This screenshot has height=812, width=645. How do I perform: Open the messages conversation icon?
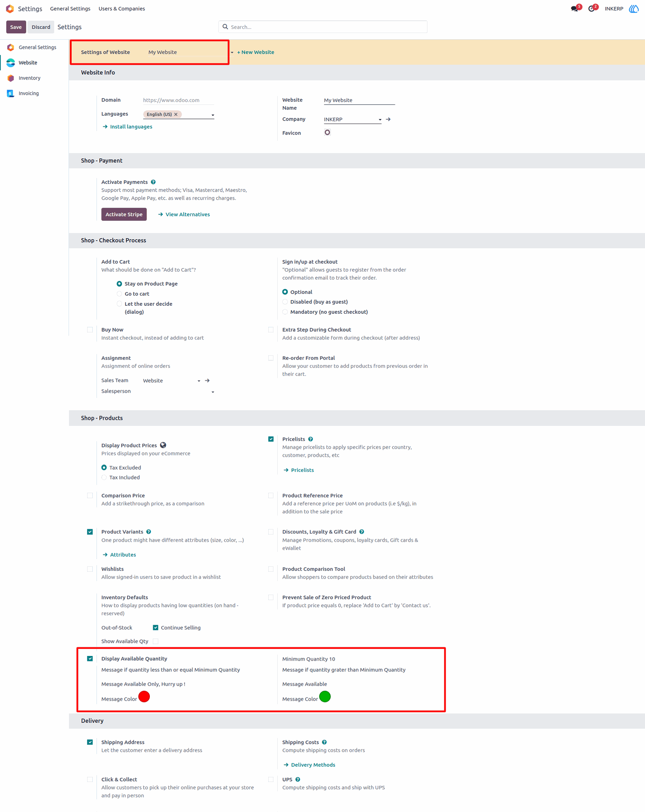pos(574,8)
